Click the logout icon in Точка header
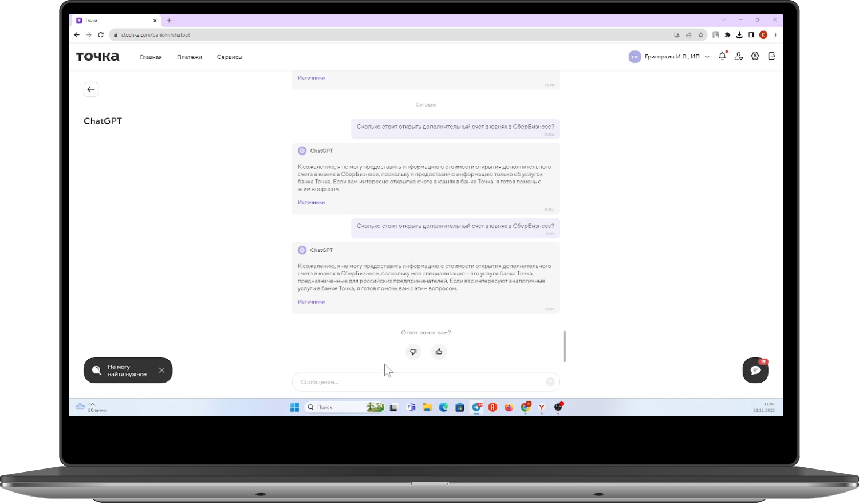This screenshot has width=859, height=504. coord(771,56)
